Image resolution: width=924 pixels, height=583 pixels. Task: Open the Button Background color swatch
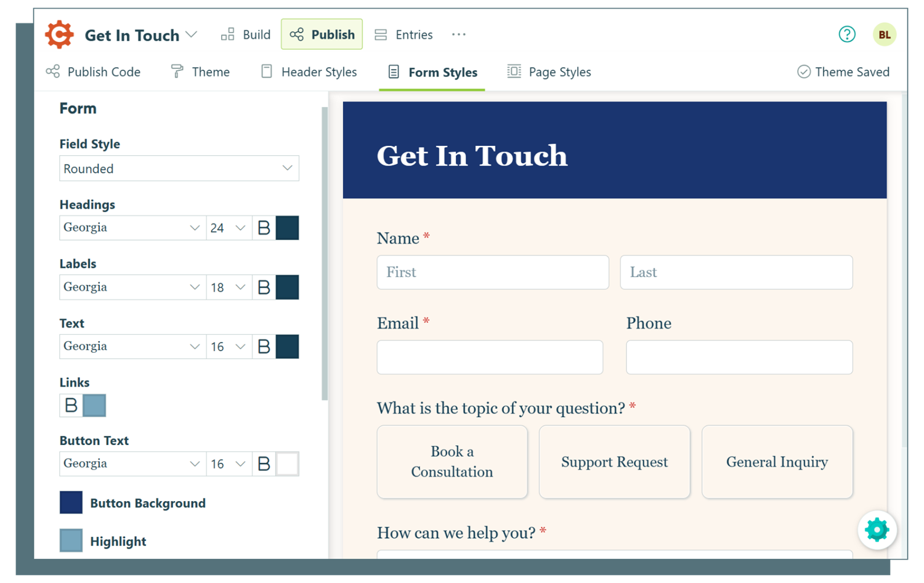point(71,502)
